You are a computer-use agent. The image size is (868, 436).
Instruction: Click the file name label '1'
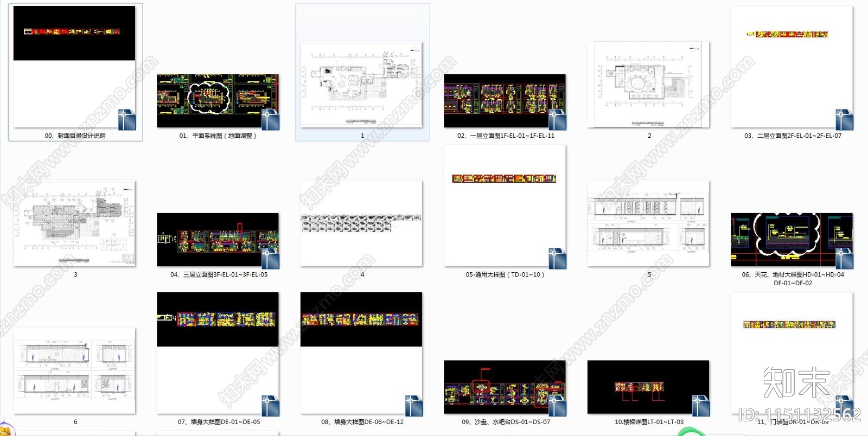tap(362, 136)
